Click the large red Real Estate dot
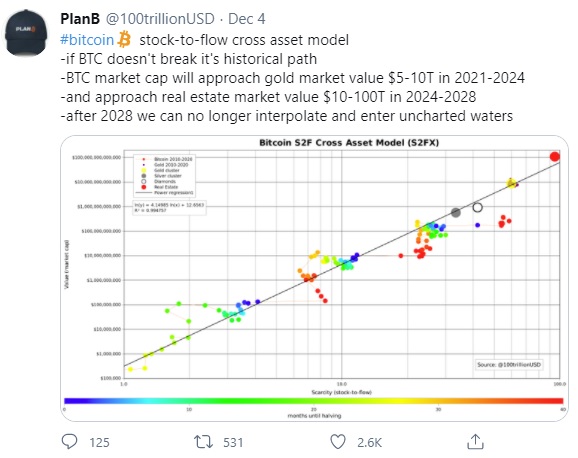The width and height of the screenshot is (578, 458). pyautogui.click(x=555, y=157)
